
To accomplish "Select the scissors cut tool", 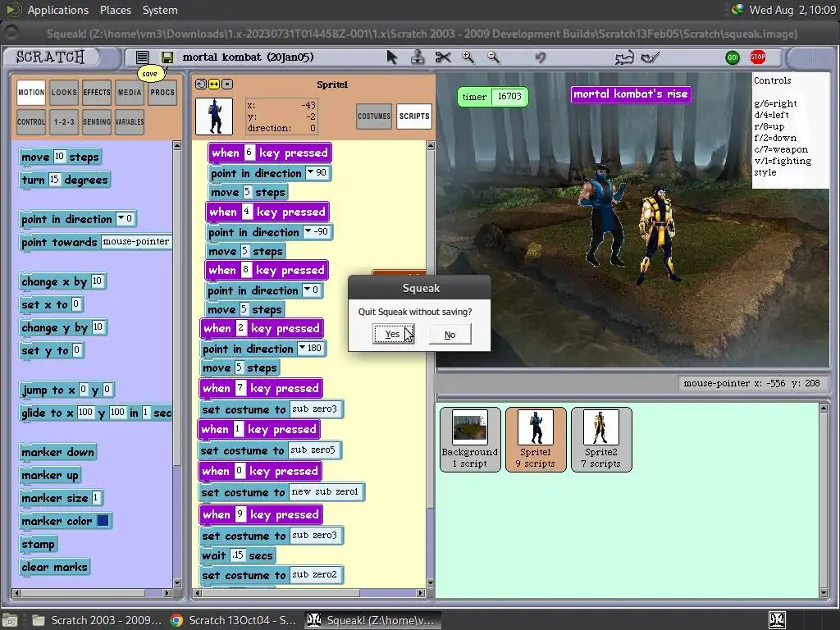I will point(443,57).
